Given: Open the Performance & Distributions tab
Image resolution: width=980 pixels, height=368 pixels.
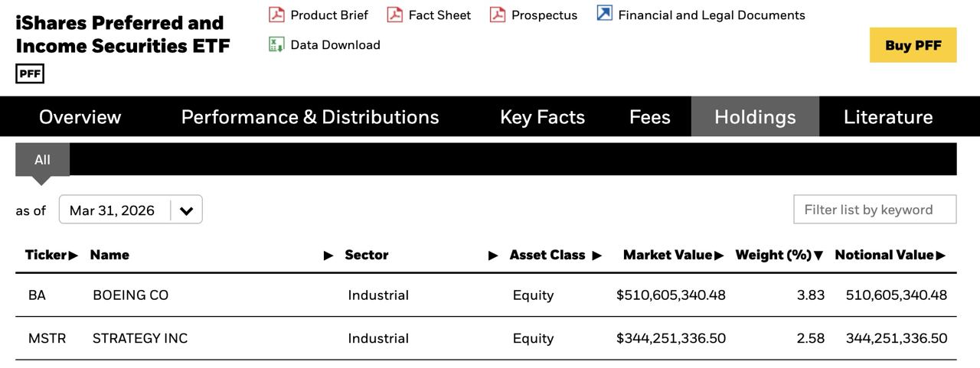Looking at the screenshot, I should pyautogui.click(x=310, y=117).
